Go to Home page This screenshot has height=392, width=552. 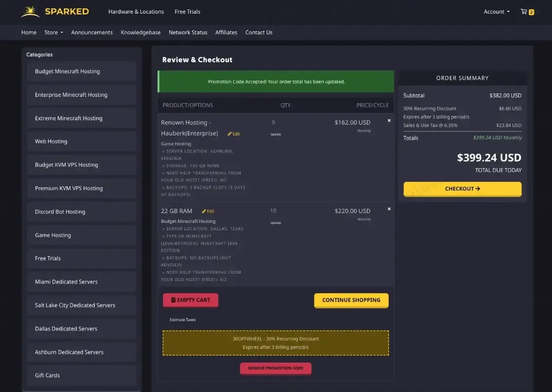click(x=29, y=32)
